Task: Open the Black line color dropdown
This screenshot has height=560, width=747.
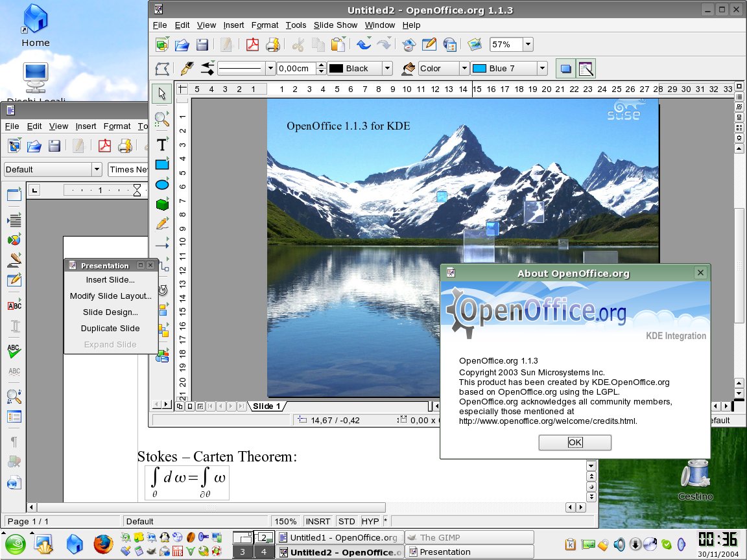Action: tap(387, 68)
